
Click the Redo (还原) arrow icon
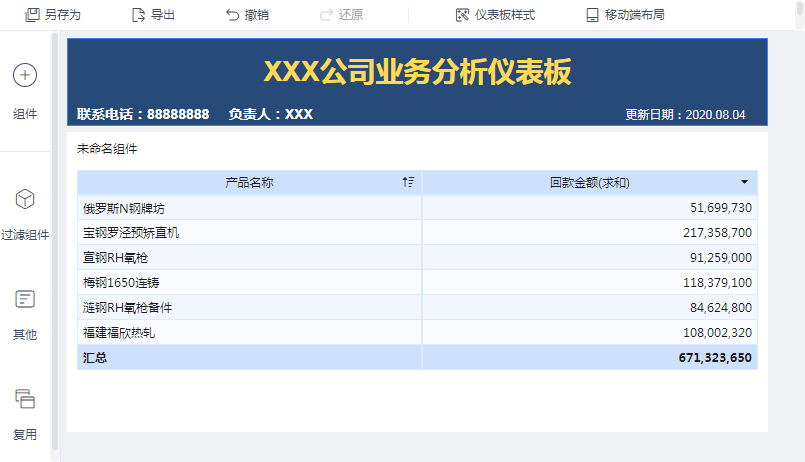coord(327,15)
